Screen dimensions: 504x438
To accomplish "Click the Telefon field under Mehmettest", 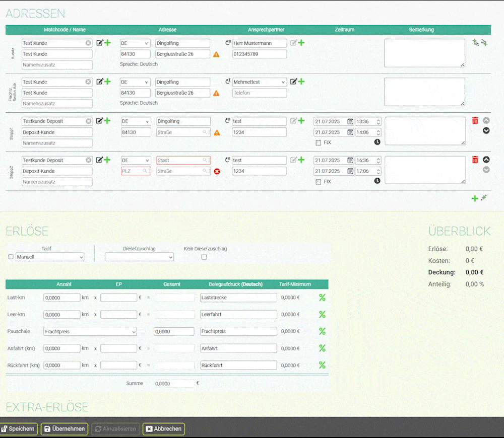I will coord(260,93).
